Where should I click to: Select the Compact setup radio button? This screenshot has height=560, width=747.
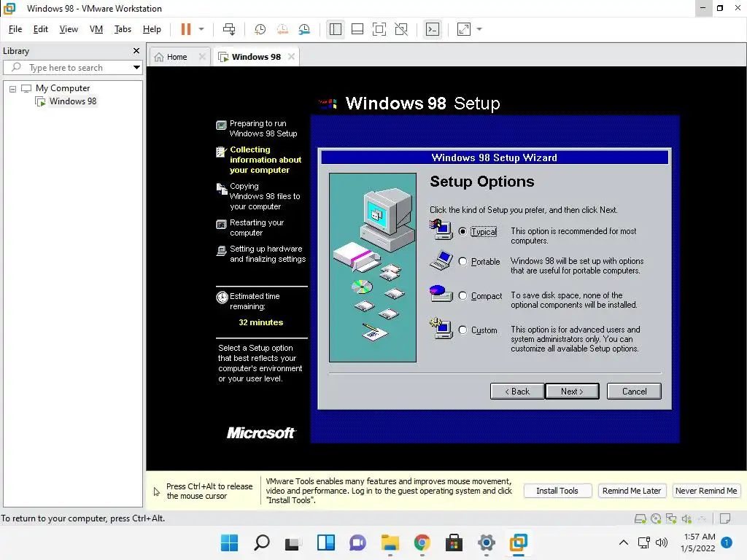pyautogui.click(x=462, y=296)
